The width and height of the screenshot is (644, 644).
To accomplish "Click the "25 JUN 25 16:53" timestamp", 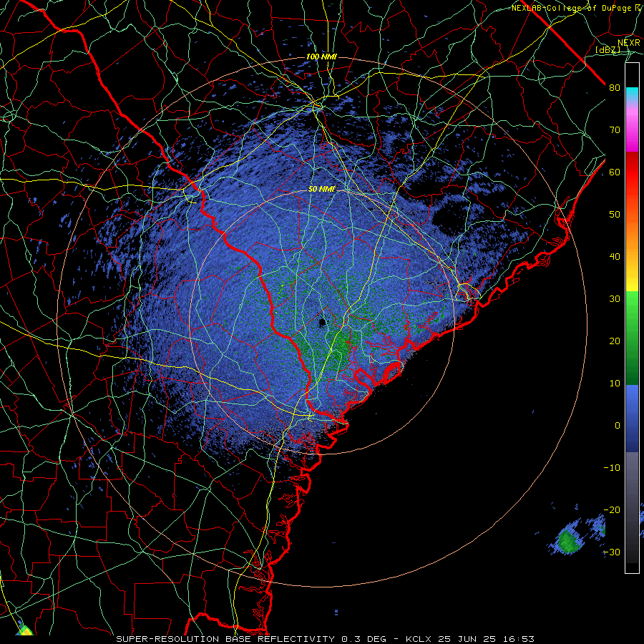I will tap(485, 639).
